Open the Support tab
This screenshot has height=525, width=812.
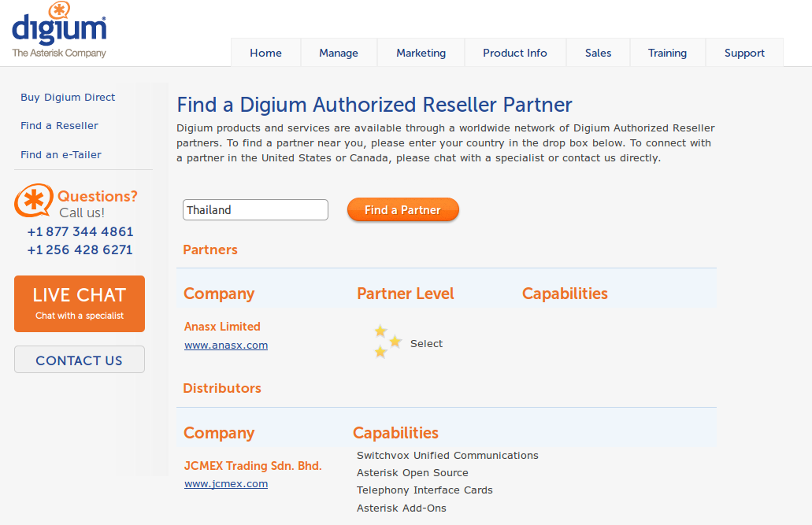point(744,53)
